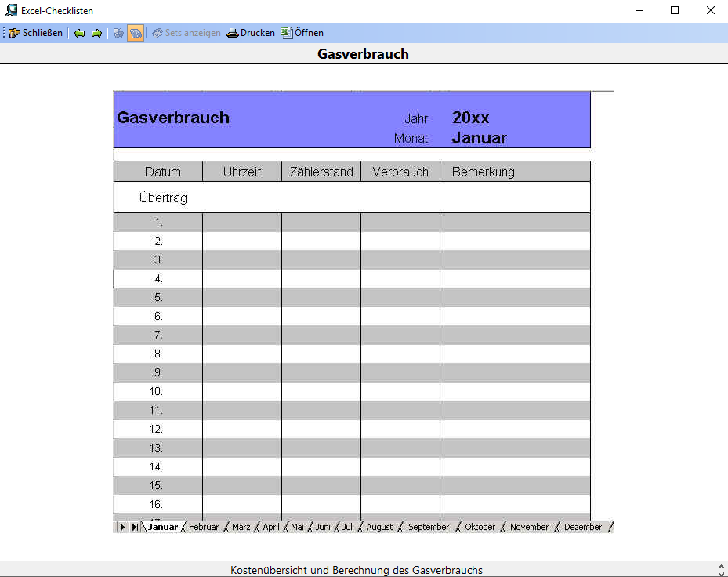This screenshot has height=577, width=728.
Task: Open the September sheet tab
Action: pos(429,527)
